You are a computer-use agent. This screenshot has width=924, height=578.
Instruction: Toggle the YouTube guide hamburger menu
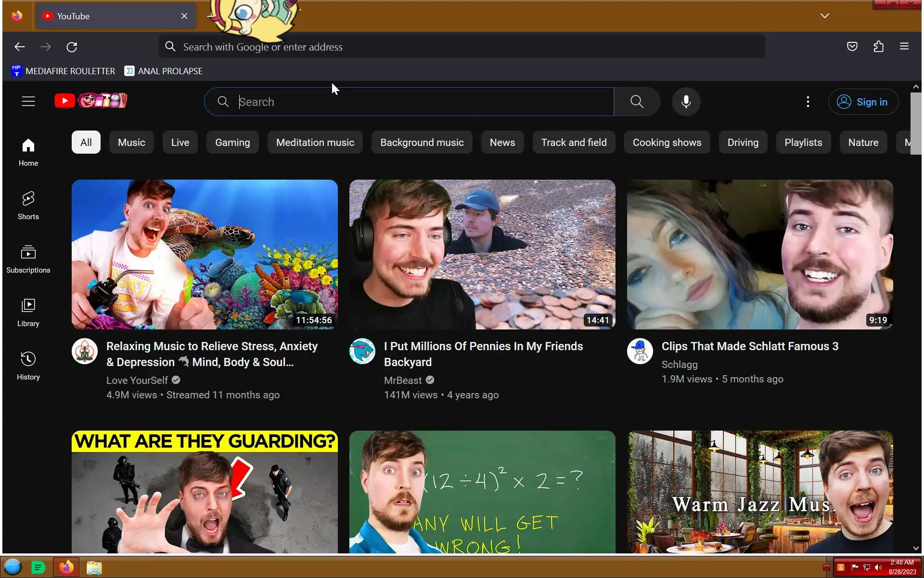(x=28, y=101)
